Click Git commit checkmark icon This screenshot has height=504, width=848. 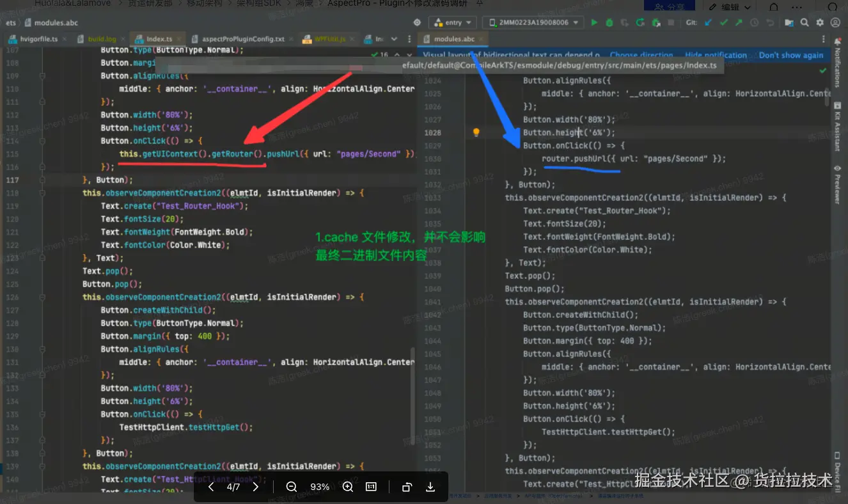coord(723,22)
